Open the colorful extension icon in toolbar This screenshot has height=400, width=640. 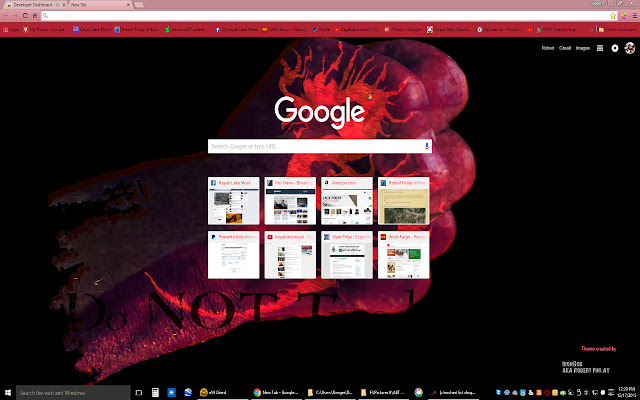tap(623, 16)
